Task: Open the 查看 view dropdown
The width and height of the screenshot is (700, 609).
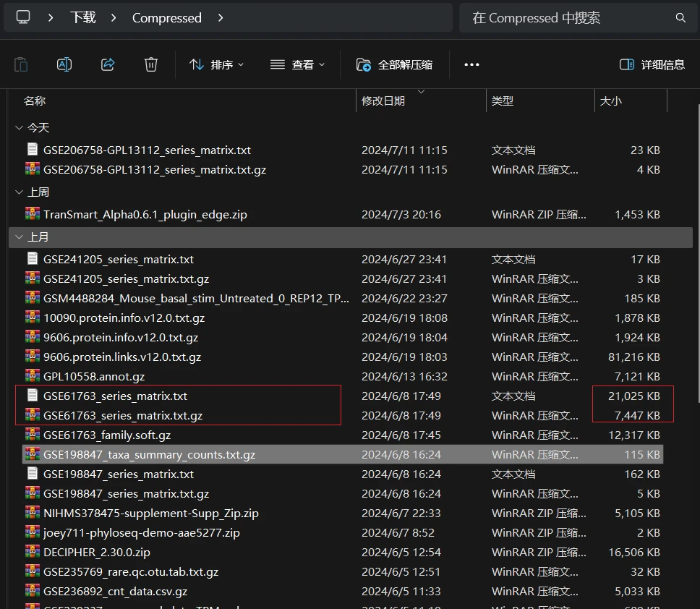Action: 297,65
